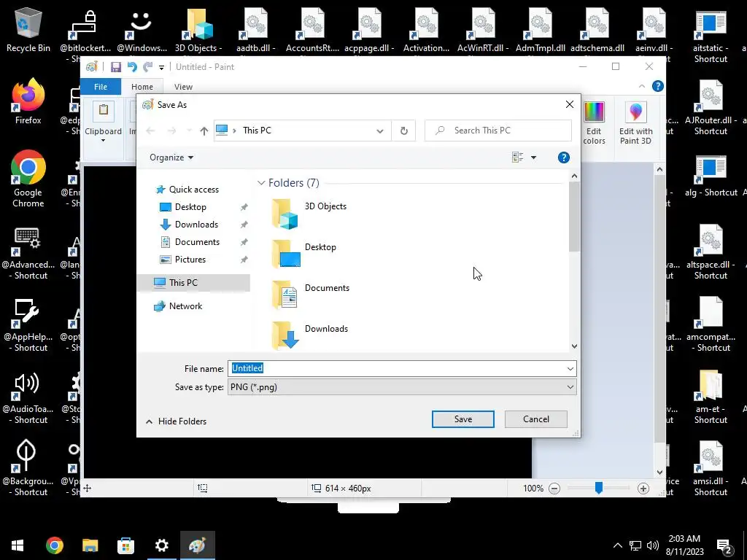Collapse the Folders (7) group
Screen dimensions: 747x560
261,183
